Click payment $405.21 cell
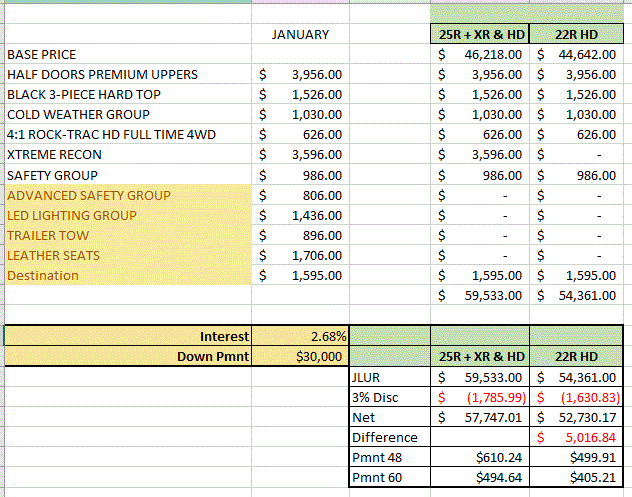Screen dimensions: 632x497 576,477
